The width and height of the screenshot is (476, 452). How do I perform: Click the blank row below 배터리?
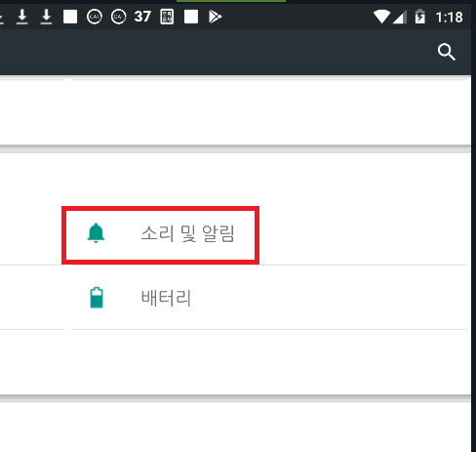pyautogui.click(x=235, y=362)
